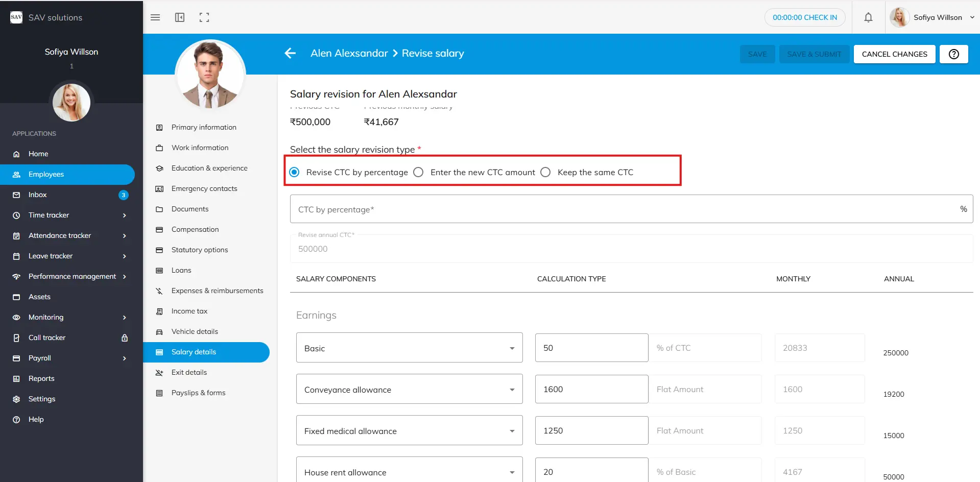
Task: Enter fullscreen mode icon
Action: 204,17
